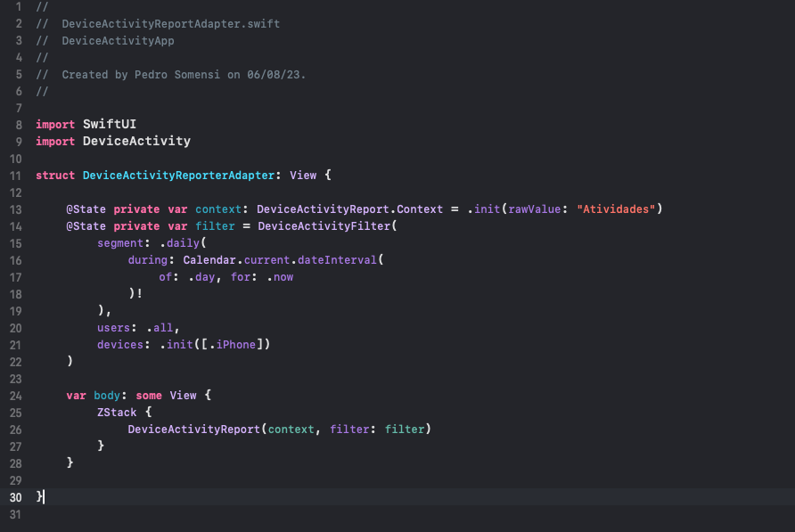Click 'private' keyword on line 14

pos(136,225)
